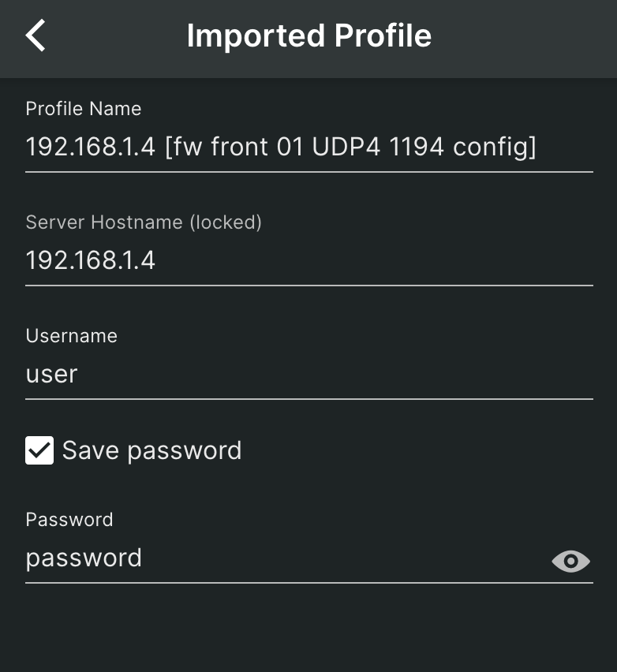Focus the Profile Name input field
The height and width of the screenshot is (672, 617).
[308, 147]
